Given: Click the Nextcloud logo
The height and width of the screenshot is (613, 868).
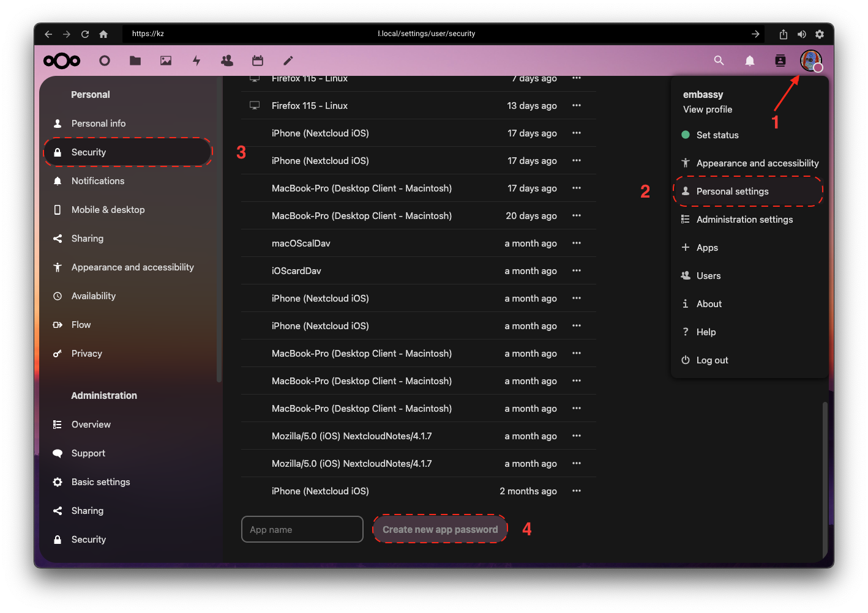Looking at the screenshot, I should [x=61, y=61].
